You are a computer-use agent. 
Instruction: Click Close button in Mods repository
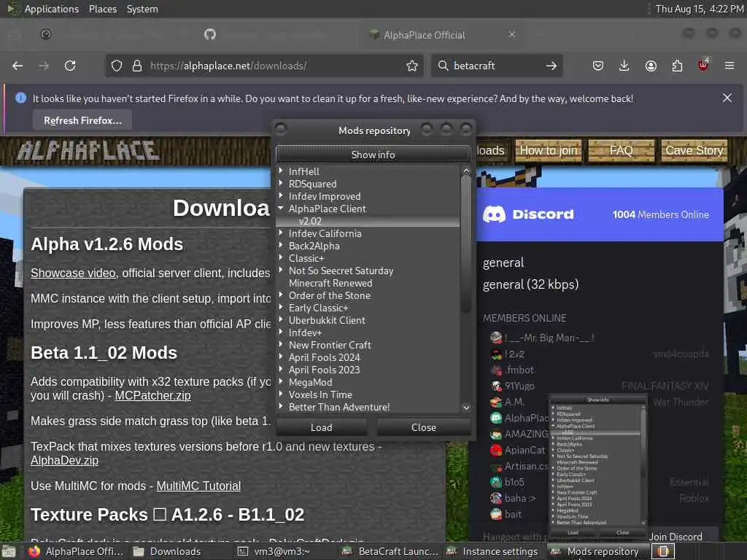click(424, 427)
